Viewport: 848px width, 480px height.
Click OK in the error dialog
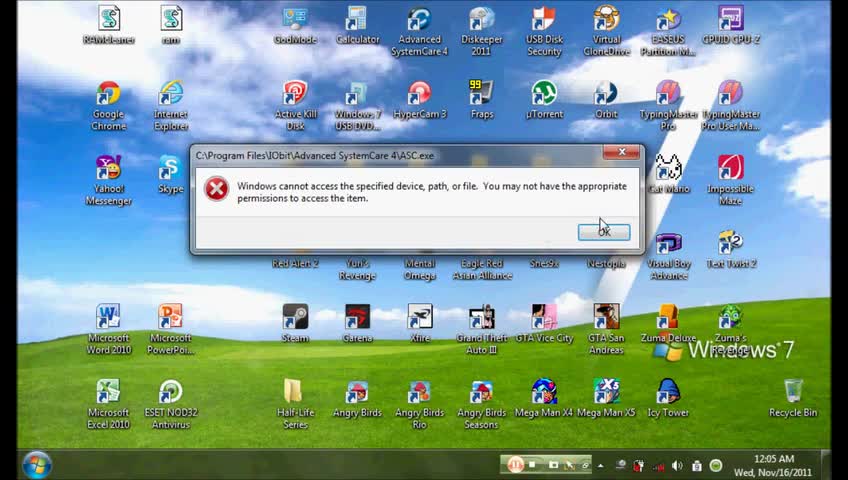coord(604,232)
